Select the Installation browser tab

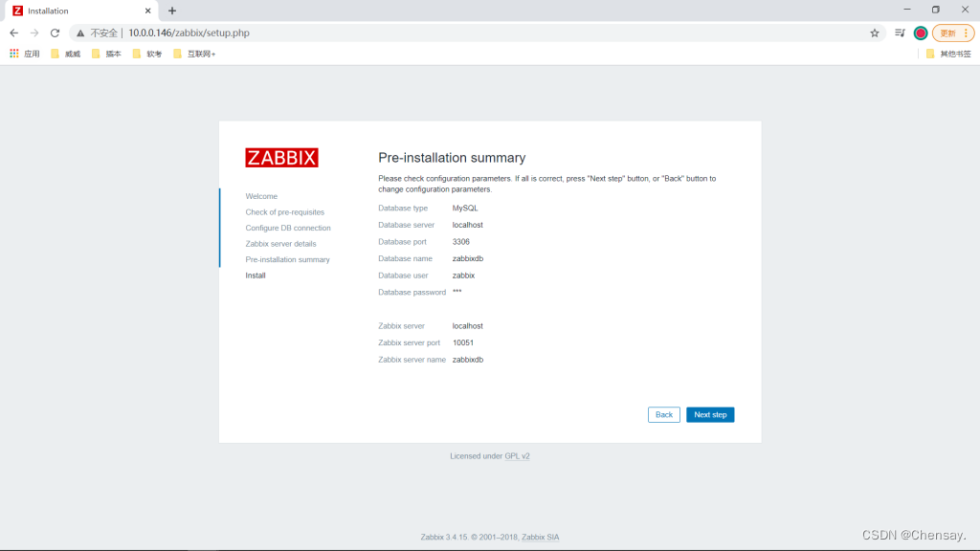(x=81, y=11)
